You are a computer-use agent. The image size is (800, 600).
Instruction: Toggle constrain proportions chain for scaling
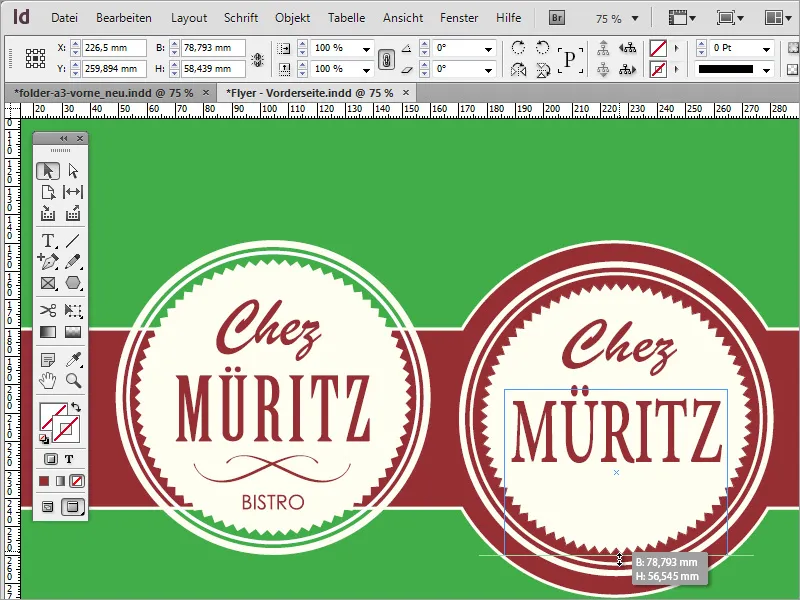[386, 58]
